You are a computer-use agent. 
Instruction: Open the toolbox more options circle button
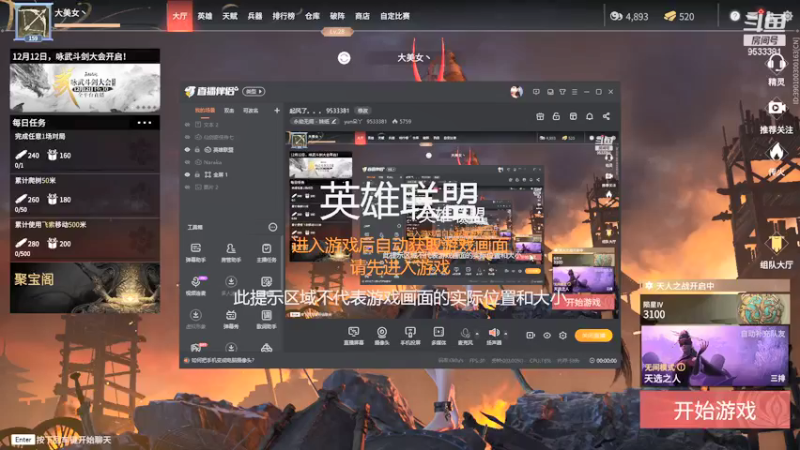coord(273,227)
